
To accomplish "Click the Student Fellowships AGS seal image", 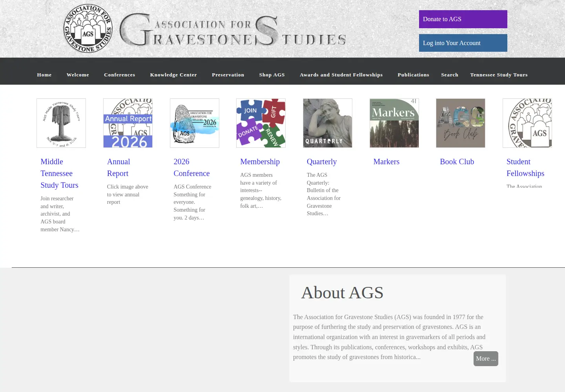I will point(527,123).
